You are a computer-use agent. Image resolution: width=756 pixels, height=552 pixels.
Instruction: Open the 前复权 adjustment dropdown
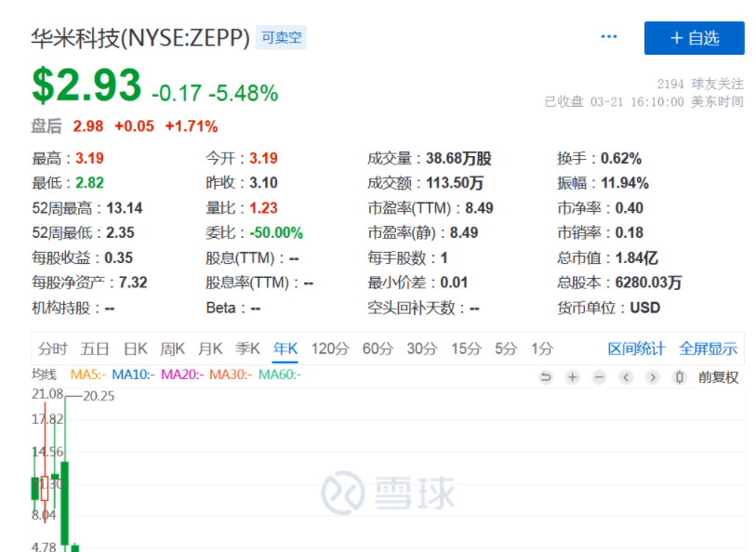[x=719, y=377]
